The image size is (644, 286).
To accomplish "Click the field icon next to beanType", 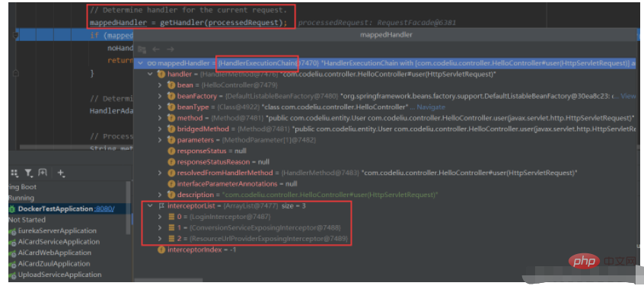I will tap(171, 107).
